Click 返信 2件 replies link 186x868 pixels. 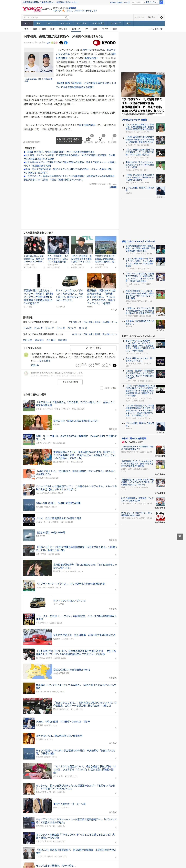pyautogui.click(x=34, y=365)
